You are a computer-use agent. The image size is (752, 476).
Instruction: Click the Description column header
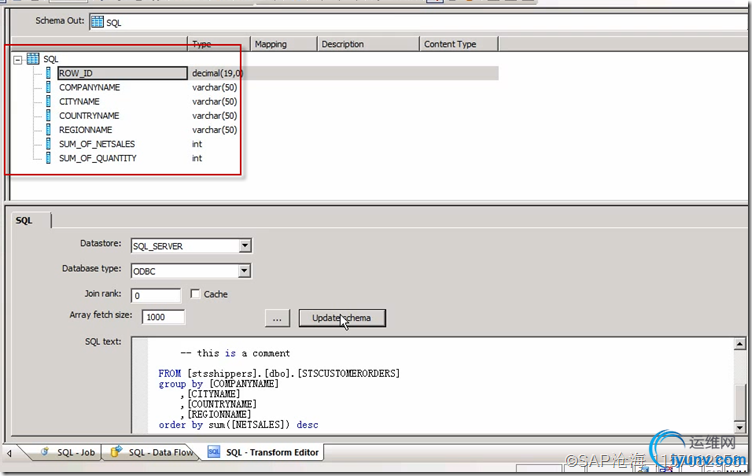point(368,44)
